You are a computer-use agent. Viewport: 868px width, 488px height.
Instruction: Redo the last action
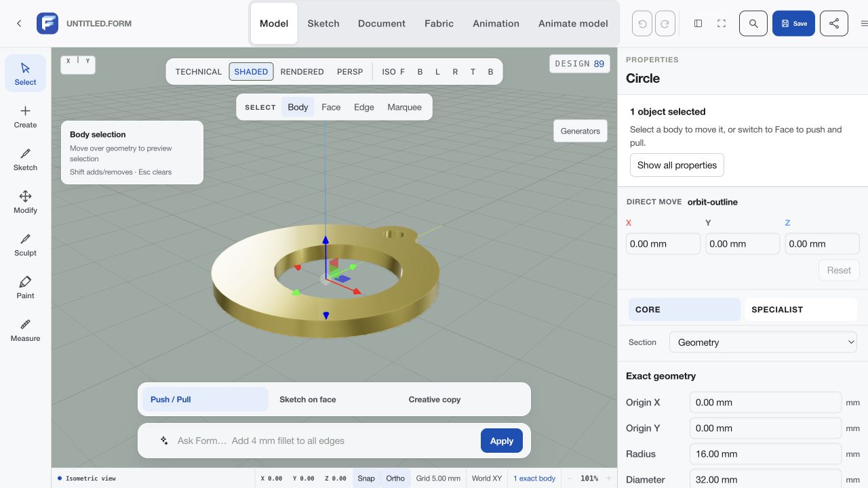(x=665, y=23)
